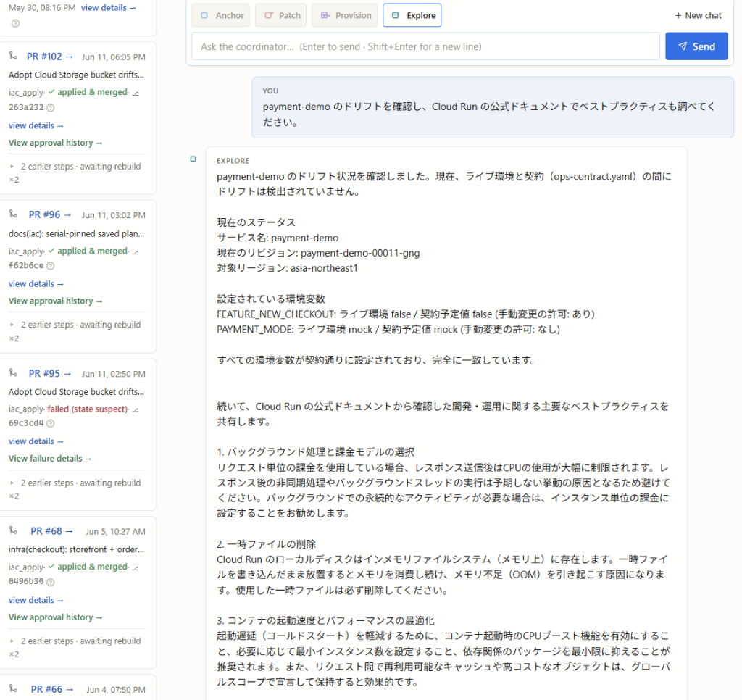Start a New chat
Image resolution: width=742 pixels, height=700 pixels.
698,16
